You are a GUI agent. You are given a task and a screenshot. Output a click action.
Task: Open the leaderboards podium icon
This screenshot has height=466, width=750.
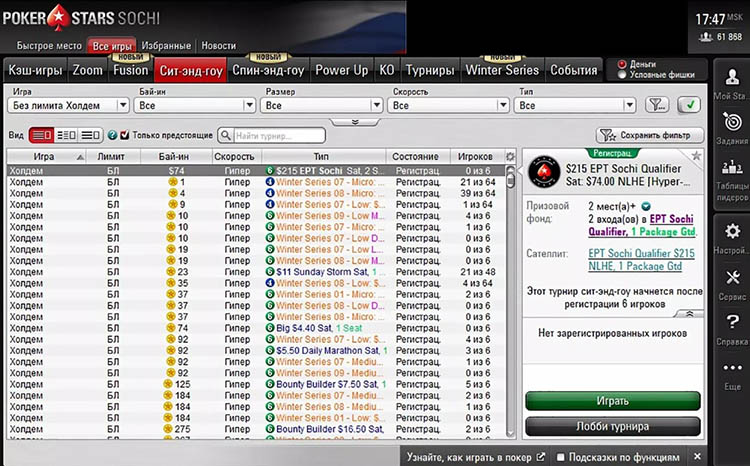[x=732, y=167]
